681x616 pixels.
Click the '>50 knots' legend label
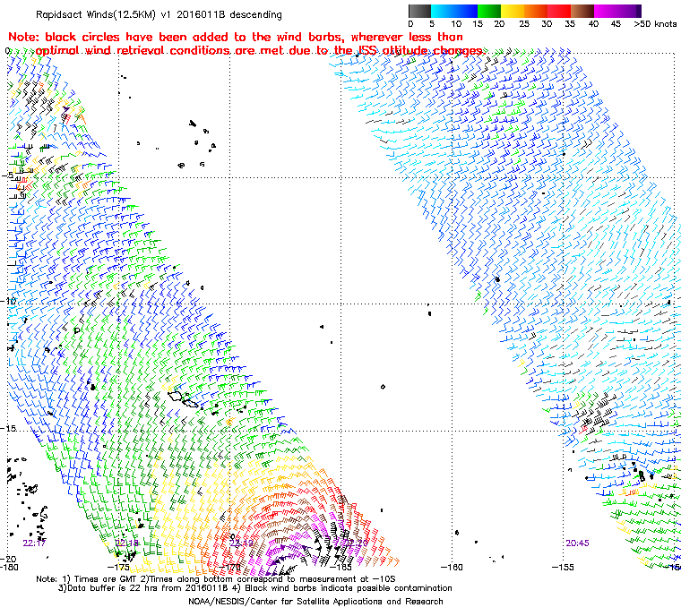pos(655,24)
